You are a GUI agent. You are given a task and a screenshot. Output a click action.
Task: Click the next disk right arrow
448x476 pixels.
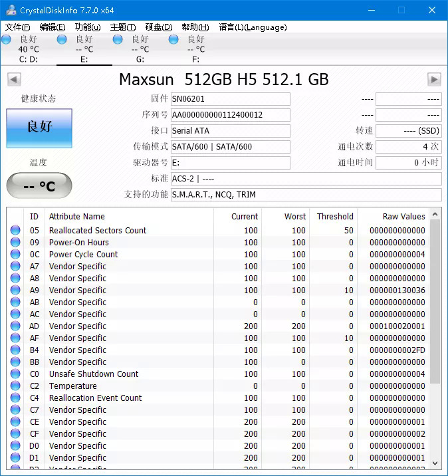pyautogui.click(x=434, y=80)
